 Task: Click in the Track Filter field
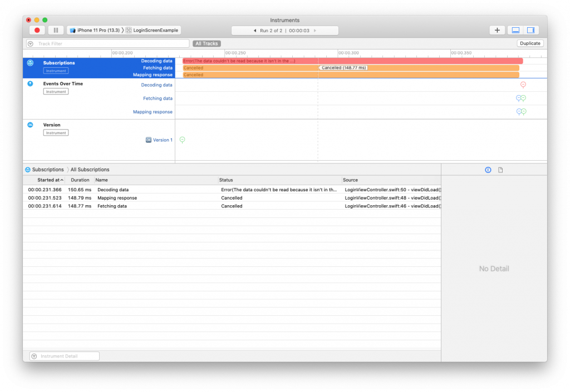(107, 43)
